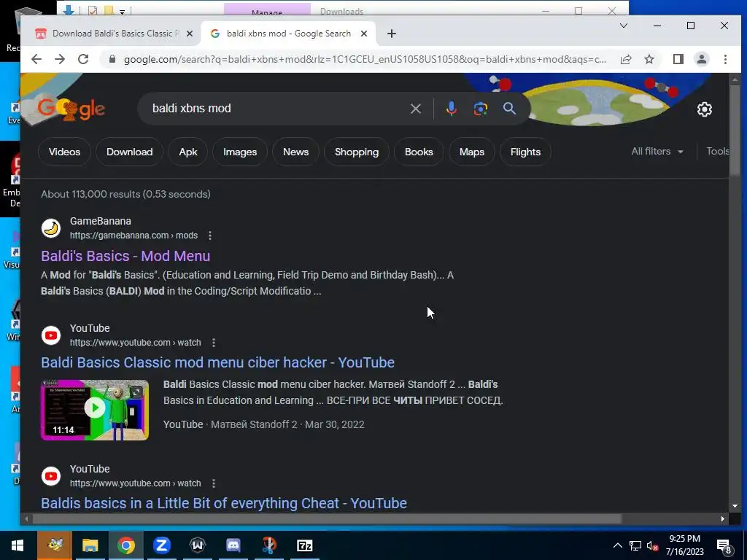
Task: Open options for Little Bit of everything result
Action: 214,483
